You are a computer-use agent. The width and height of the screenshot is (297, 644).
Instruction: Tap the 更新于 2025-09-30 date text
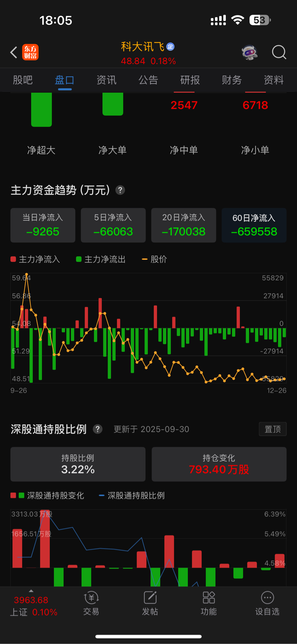(151, 429)
